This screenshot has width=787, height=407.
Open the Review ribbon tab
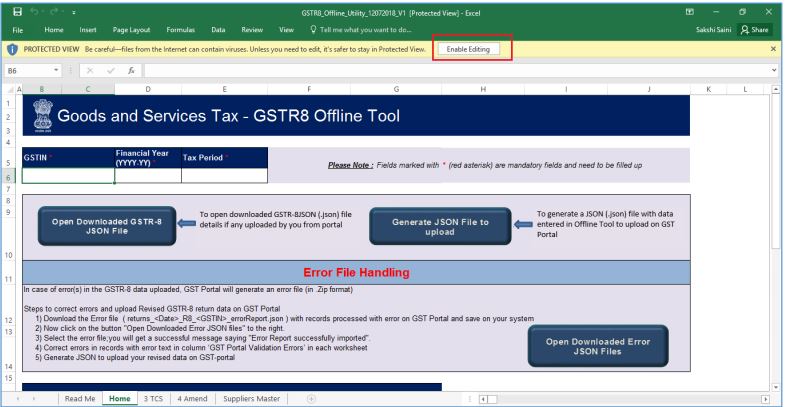(x=252, y=30)
